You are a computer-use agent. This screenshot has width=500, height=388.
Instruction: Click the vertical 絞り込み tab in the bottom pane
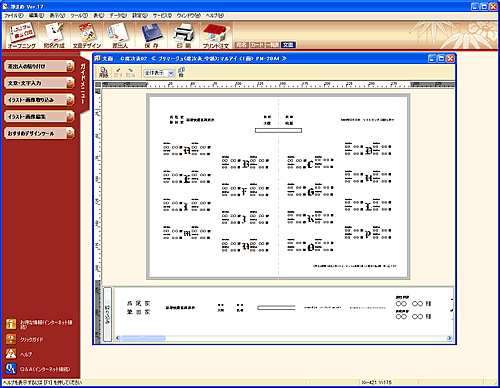coord(107,314)
